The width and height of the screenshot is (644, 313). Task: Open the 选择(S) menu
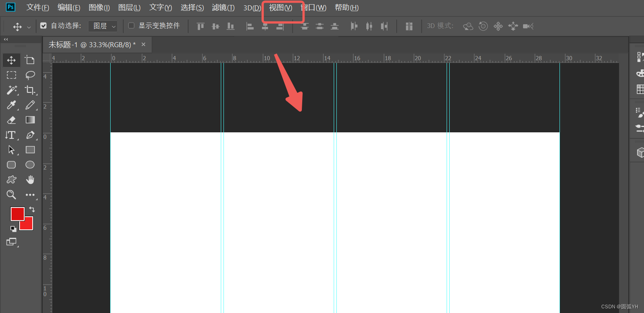click(x=192, y=8)
